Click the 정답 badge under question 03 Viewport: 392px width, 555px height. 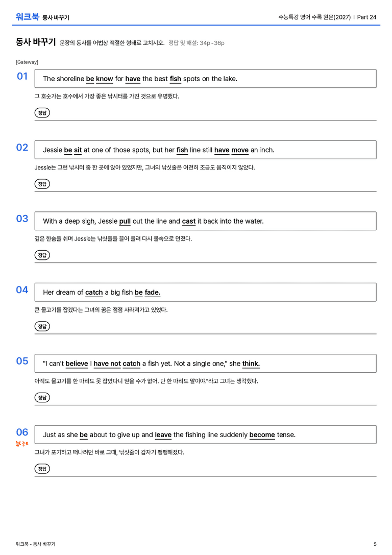tap(42, 255)
